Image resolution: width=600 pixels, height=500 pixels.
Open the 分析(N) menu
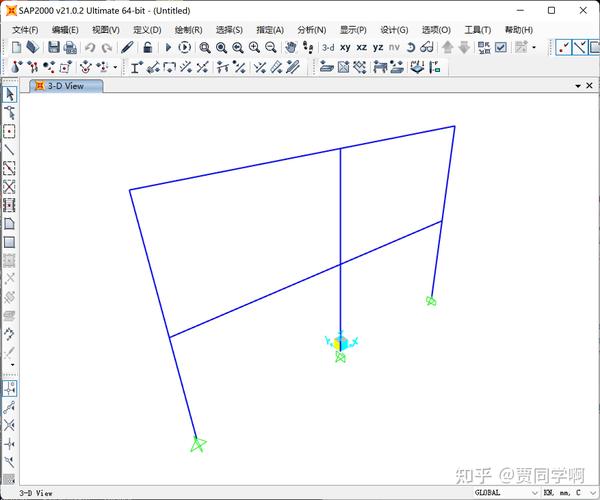tap(312, 30)
